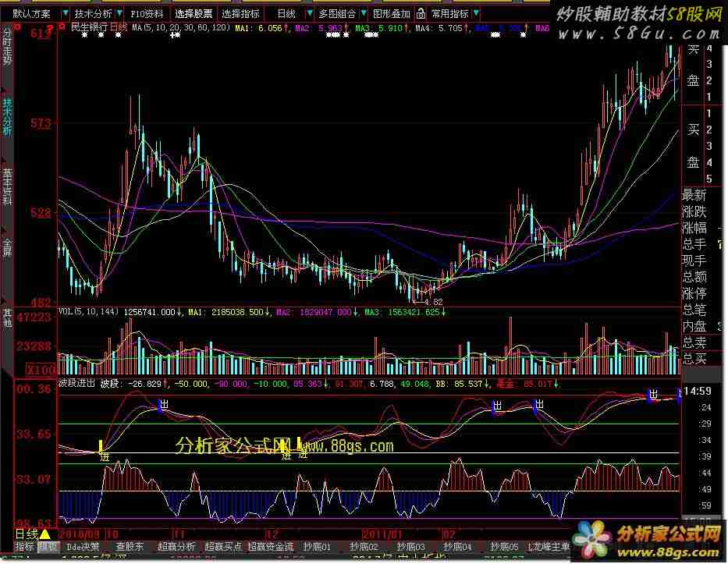The height and width of the screenshot is (564, 728).
Task: Click the 总额 row in the quote panel
Action: 694,277
